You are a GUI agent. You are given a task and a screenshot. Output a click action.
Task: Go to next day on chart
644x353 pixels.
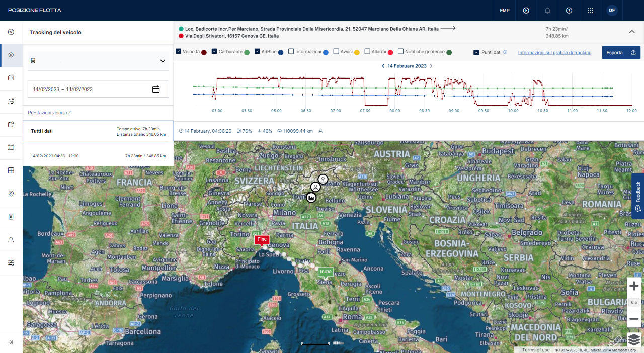pyautogui.click(x=431, y=66)
